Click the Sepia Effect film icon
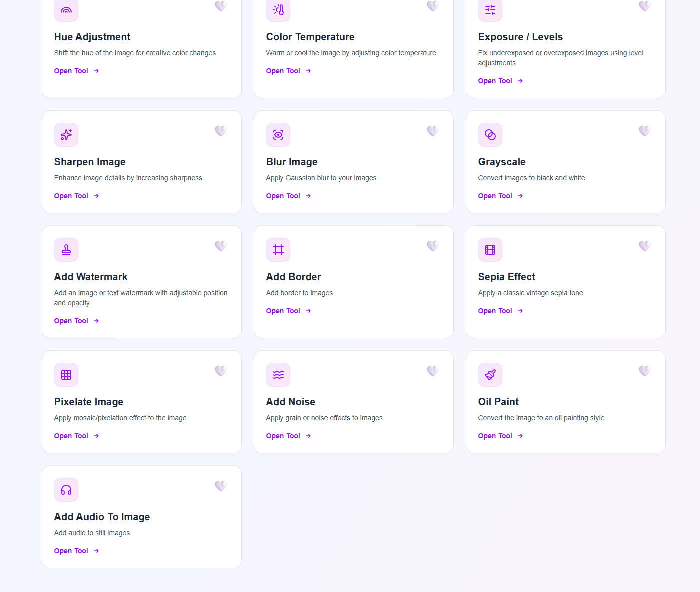Viewport: 700px width, 592px height. click(x=490, y=250)
